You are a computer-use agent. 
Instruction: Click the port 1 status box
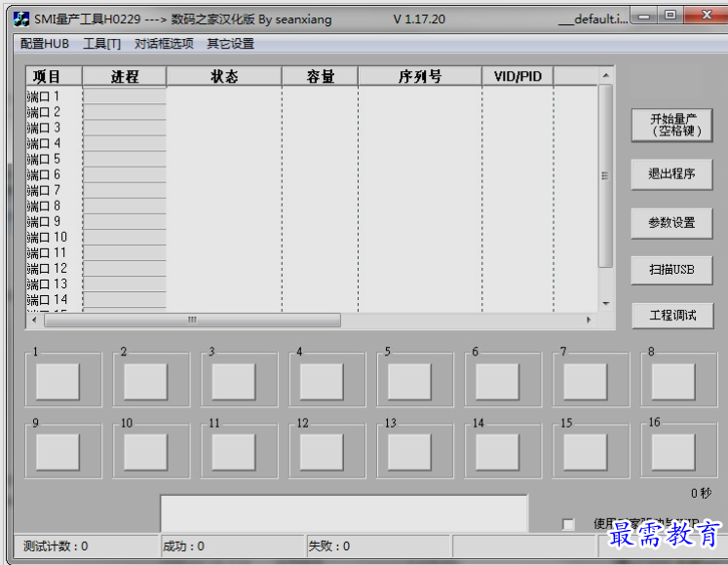point(57,382)
